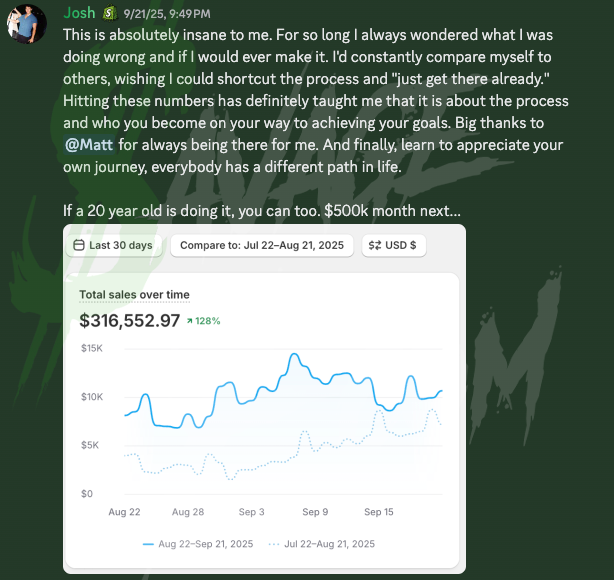This screenshot has width=614, height=580.
Task: Click the currency exchange icon beside USD $
Action: point(374,245)
